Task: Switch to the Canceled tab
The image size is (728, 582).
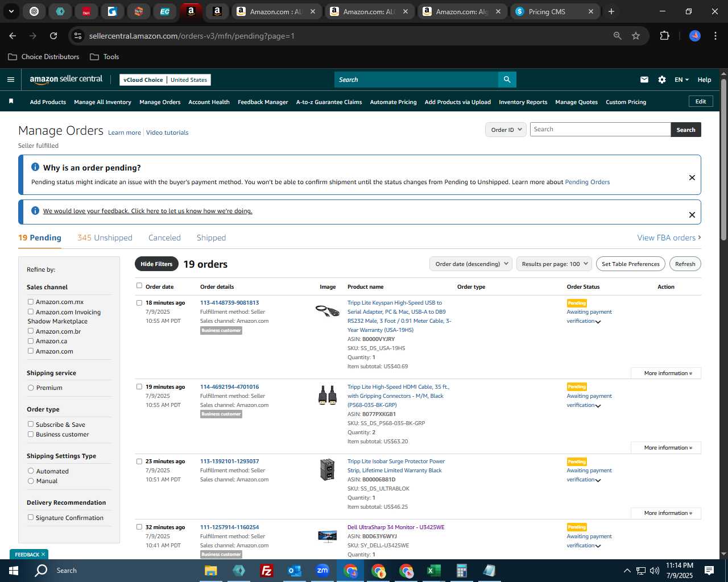Action: pos(164,238)
